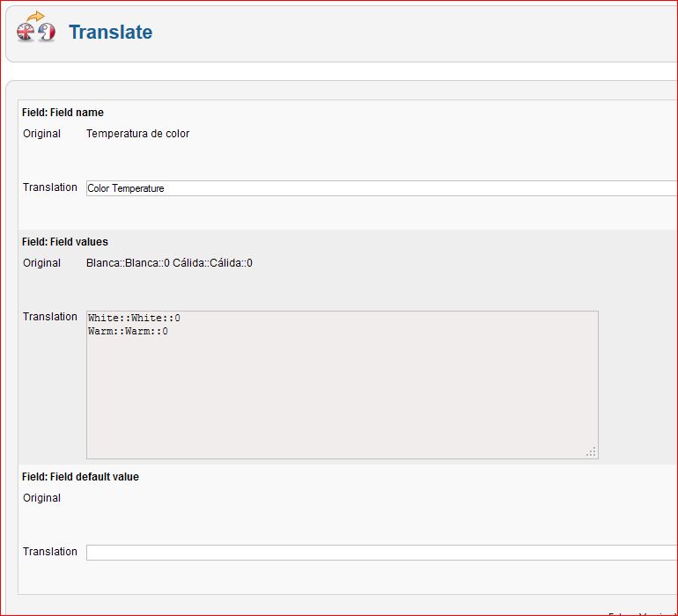678x616 pixels.
Task: Click the textarea resize handle
Action: coord(591,452)
